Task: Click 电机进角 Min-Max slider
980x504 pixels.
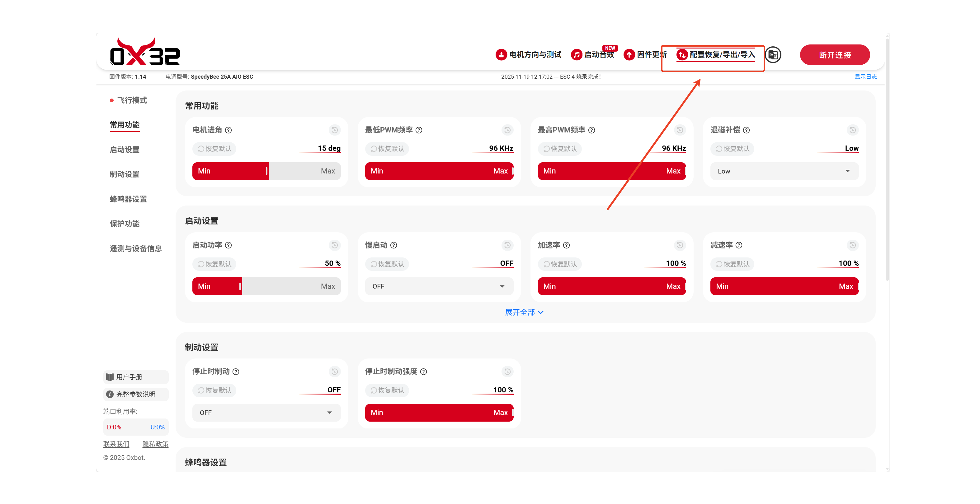Action: pos(266,171)
